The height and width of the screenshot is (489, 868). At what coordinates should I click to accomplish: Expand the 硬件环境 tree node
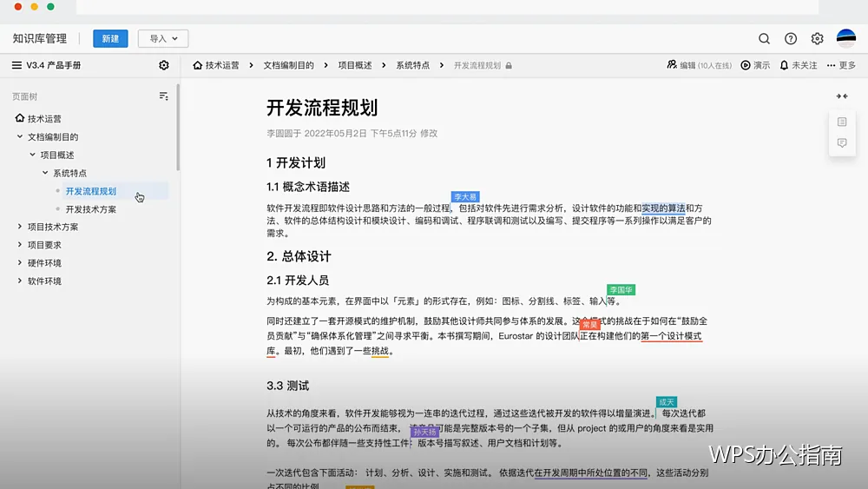(x=20, y=262)
